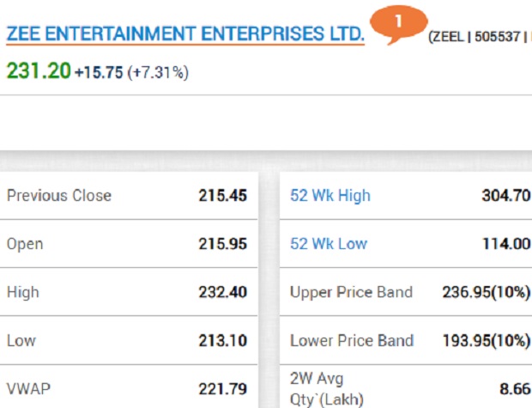The height and width of the screenshot is (408, 532).
Task: Click the 52 week high value 304.70
Action: [505, 195]
